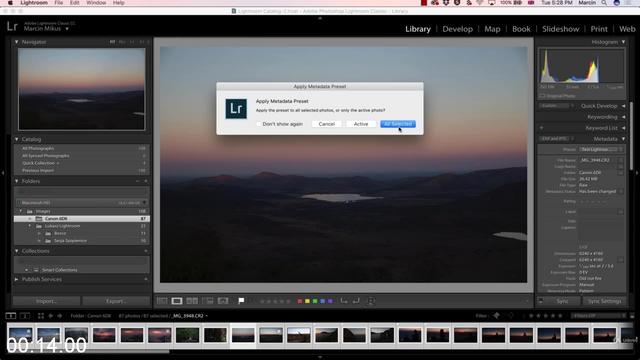Cancel the Apply Metadata Preset dialog
640x360 pixels.
pyautogui.click(x=327, y=124)
